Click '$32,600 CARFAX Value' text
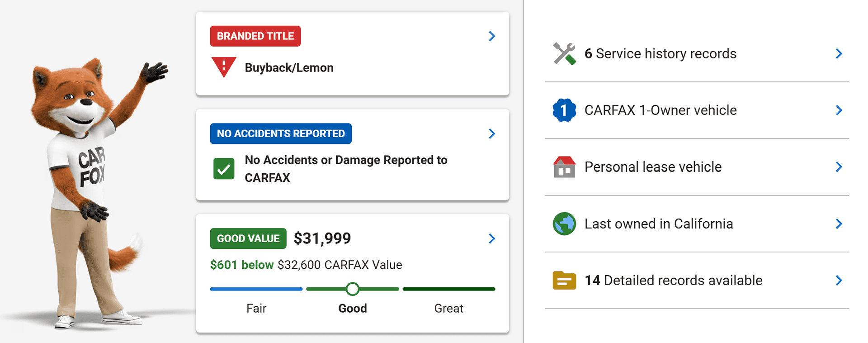868x343 pixels. pyautogui.click(x=340, y=265)
